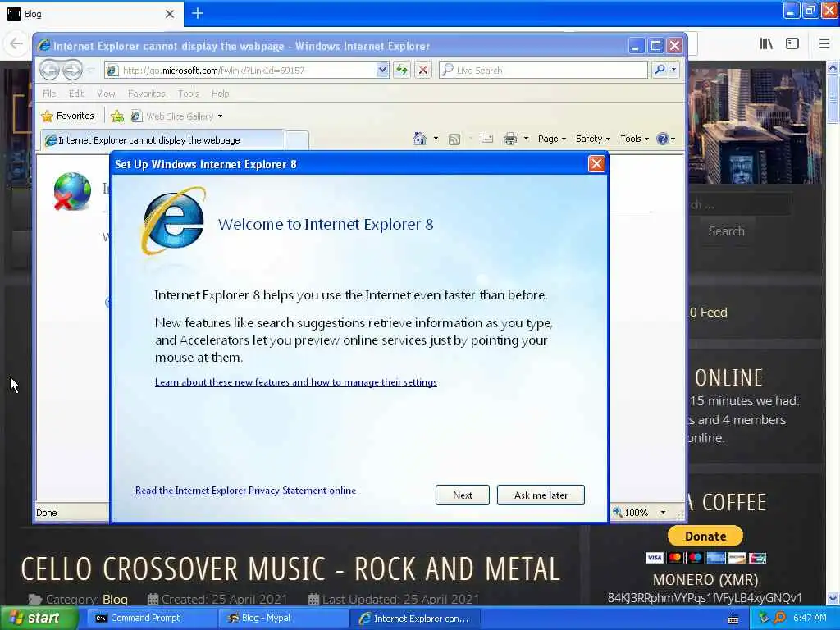Viewport: 840px width, 630px height.
Task: Click the Search button on blog page
Action: [x=726, y=231]
